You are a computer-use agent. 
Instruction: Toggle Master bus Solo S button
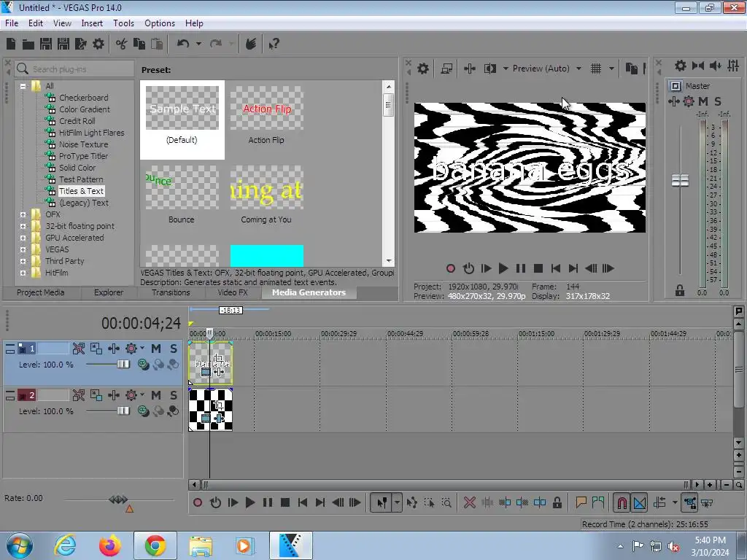718,101
